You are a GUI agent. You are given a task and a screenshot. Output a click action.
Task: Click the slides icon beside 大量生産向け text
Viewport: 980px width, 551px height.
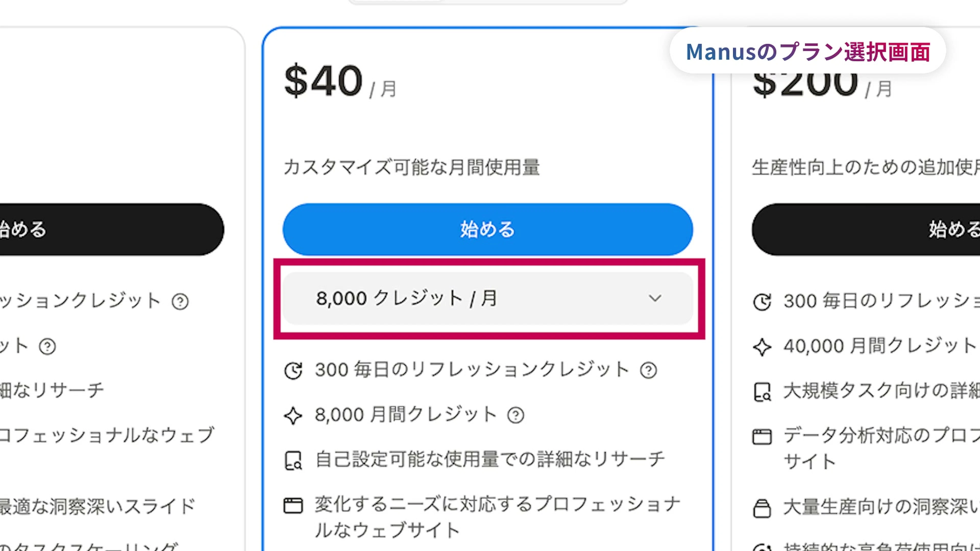pos(762,509)
